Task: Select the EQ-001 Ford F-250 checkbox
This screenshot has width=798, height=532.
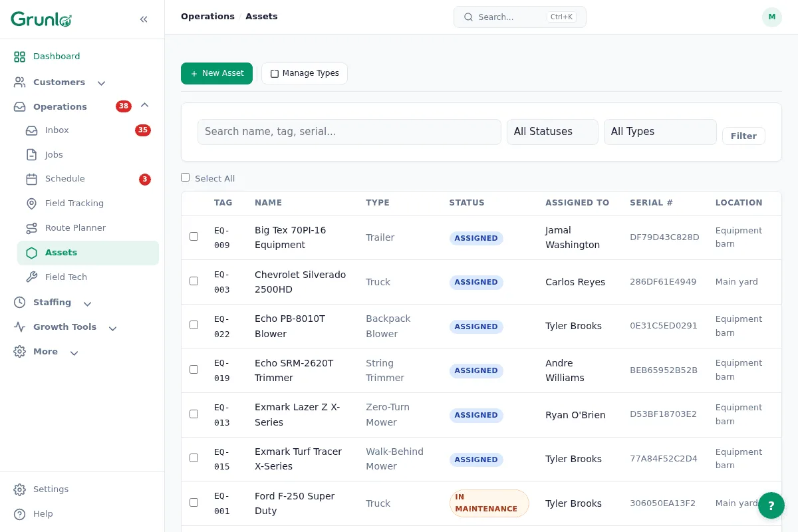Action: click(x=194, y=503)
